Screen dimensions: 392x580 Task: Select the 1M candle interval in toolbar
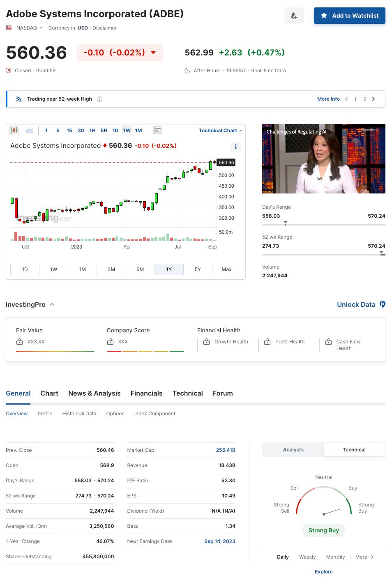138,131
